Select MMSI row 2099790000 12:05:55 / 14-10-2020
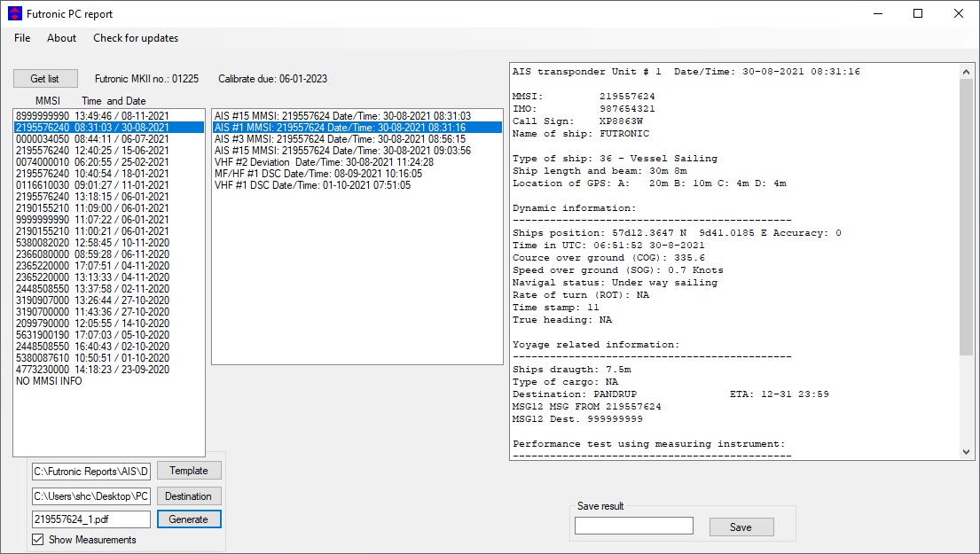This screenshot has height=554, width=980. click(x=109, y=324)
